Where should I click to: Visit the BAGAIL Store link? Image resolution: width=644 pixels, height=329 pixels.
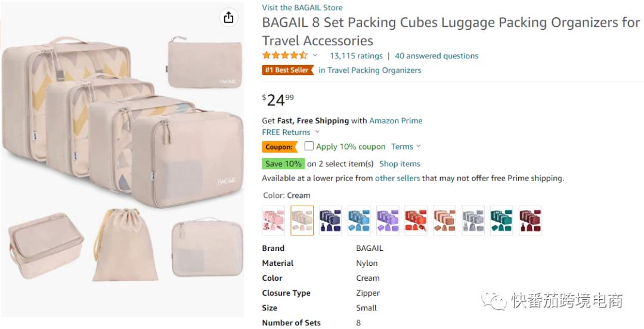(x=302, y=8)
